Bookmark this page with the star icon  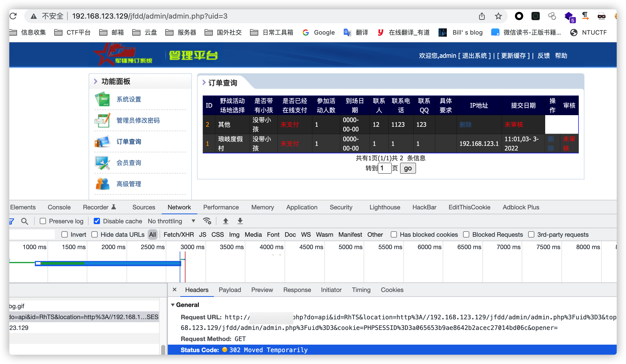498,16
